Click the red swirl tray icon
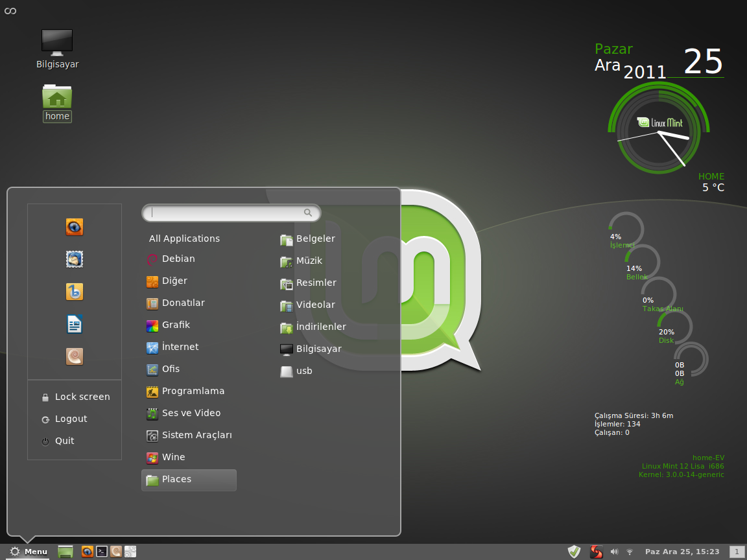The width and height of the screenshot is (747, 560). coord(596,552)
